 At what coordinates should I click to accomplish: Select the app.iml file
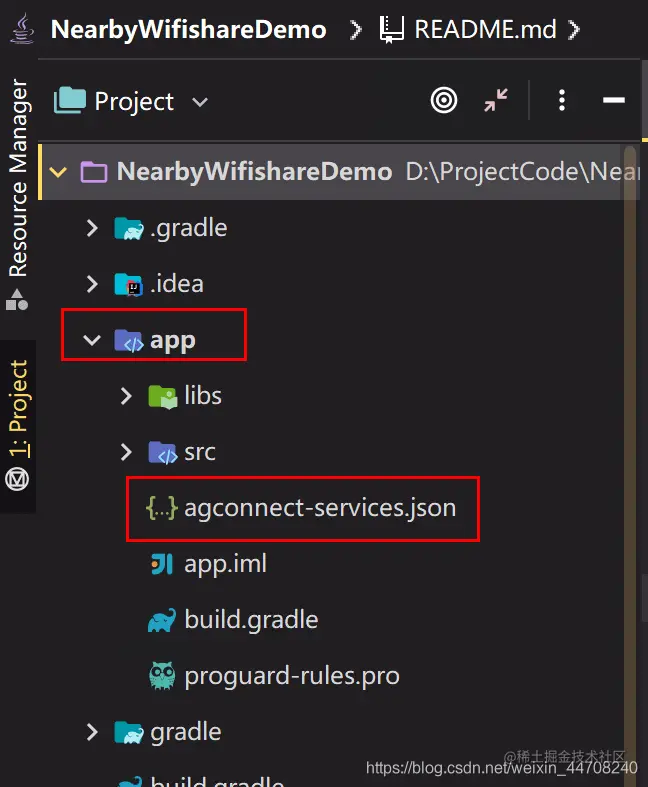click(x=225, y=564)
